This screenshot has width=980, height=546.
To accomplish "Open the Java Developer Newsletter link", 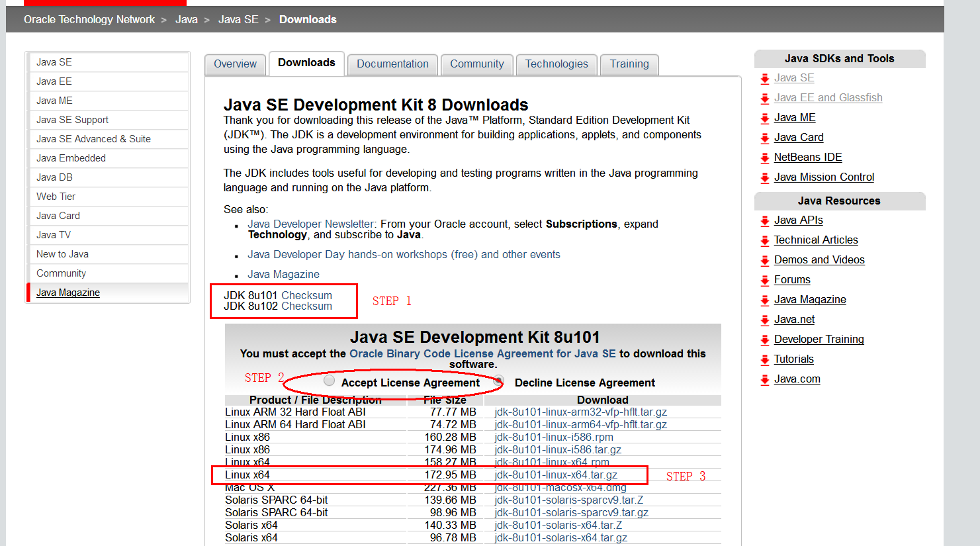I will [311, 224].
